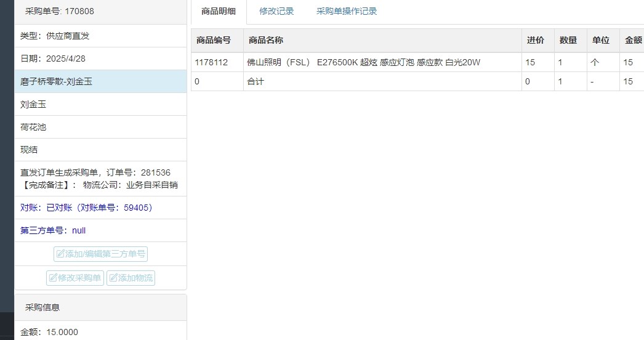Select product number 1178112 cell

tap(217, 62)
